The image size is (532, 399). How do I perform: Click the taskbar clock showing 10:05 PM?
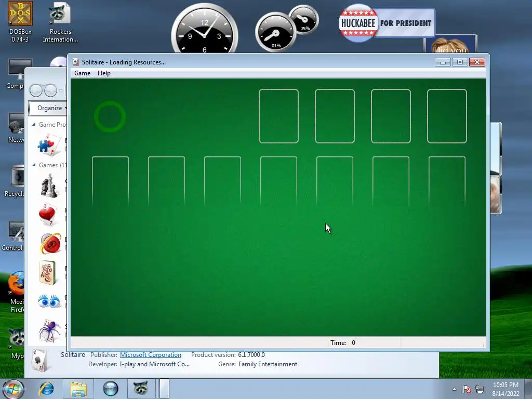tap(506, 389)
